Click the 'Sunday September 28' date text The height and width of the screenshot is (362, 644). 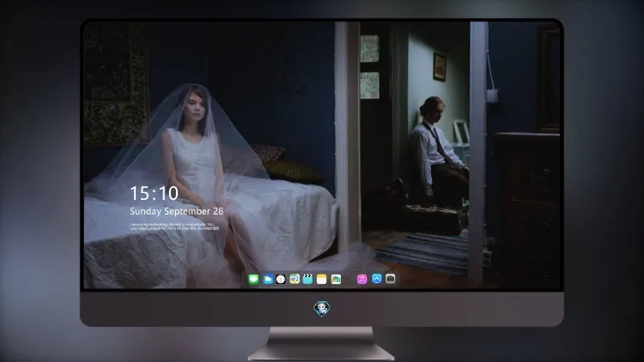177,211
